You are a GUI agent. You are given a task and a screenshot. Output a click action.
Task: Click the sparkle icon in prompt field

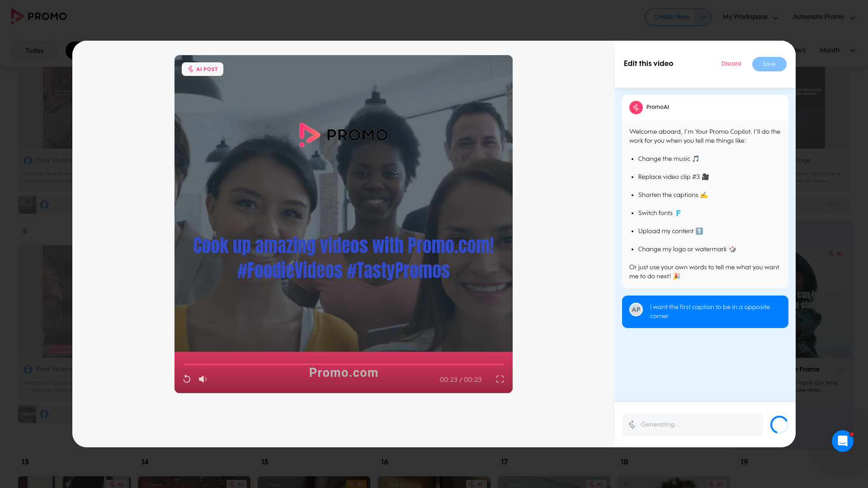point(632,425)
